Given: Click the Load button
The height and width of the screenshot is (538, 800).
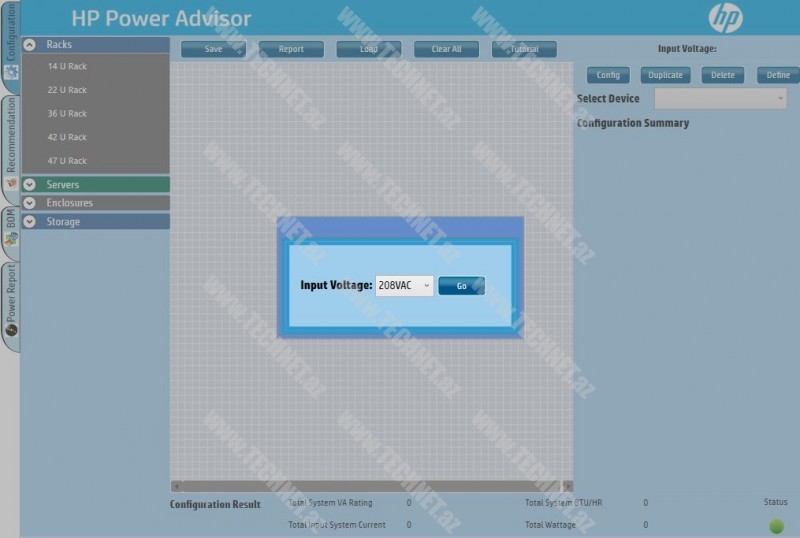Looking at the screenshot, I should [x=369, y=49].
